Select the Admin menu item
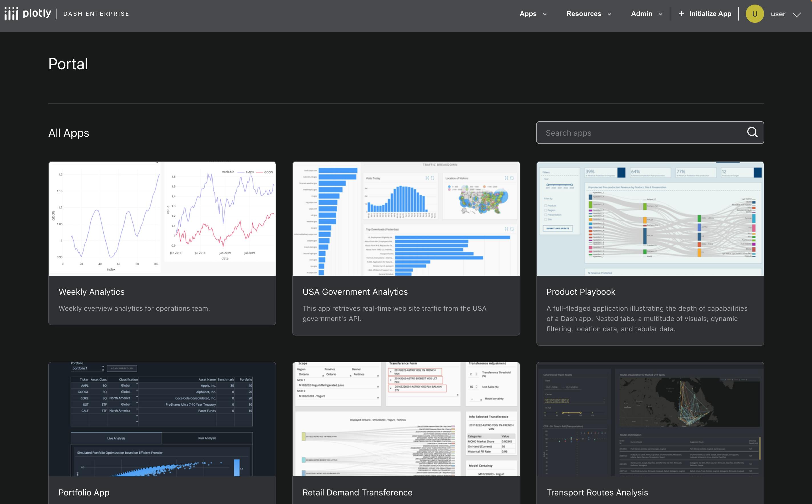This screenshot has width=812, height=504. pos(642,14)
